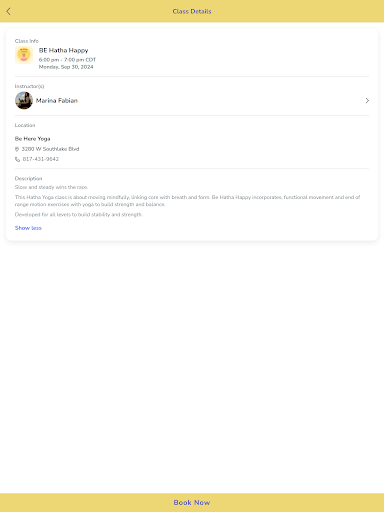Expand instructor details via right chevron

[x=367, y=100]
